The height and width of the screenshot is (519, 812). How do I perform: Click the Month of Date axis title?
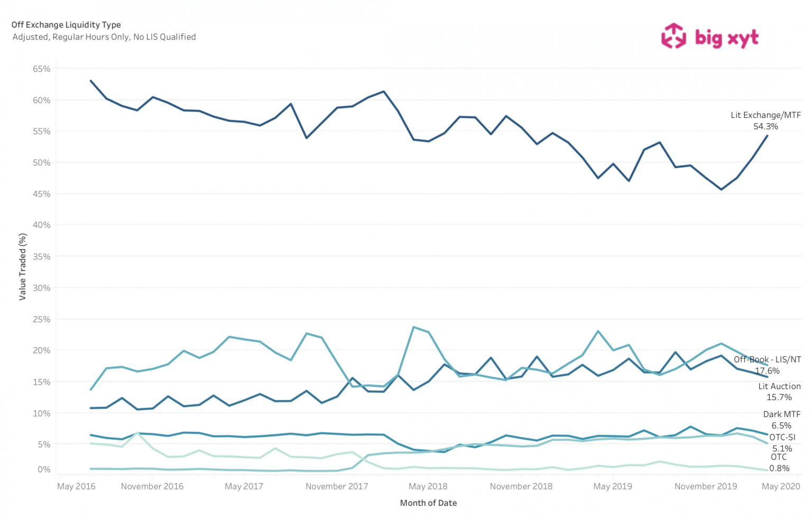pyautogui.click(x=428, y=503)
